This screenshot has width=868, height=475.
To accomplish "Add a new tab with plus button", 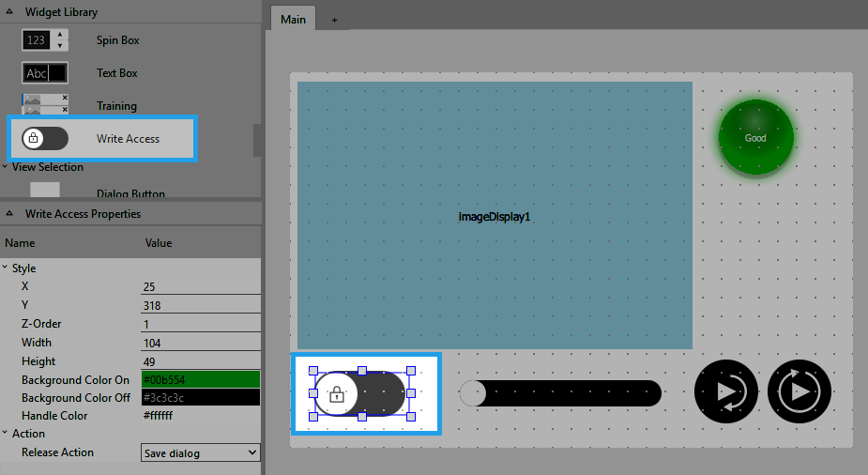I will pos(334,20).
